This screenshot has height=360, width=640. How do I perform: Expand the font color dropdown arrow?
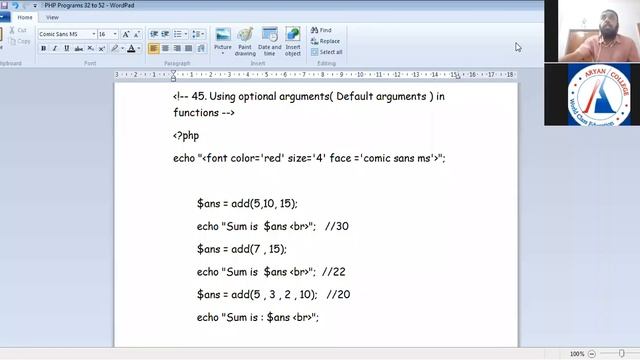(x=139, y=49)
